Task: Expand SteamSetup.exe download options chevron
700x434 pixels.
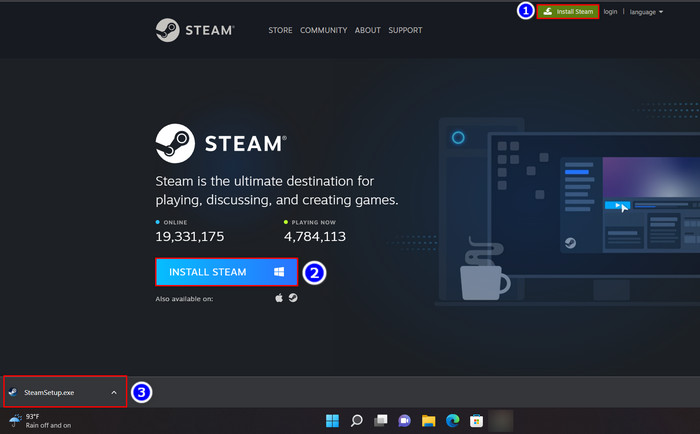Action: click(x=114, y=392)
